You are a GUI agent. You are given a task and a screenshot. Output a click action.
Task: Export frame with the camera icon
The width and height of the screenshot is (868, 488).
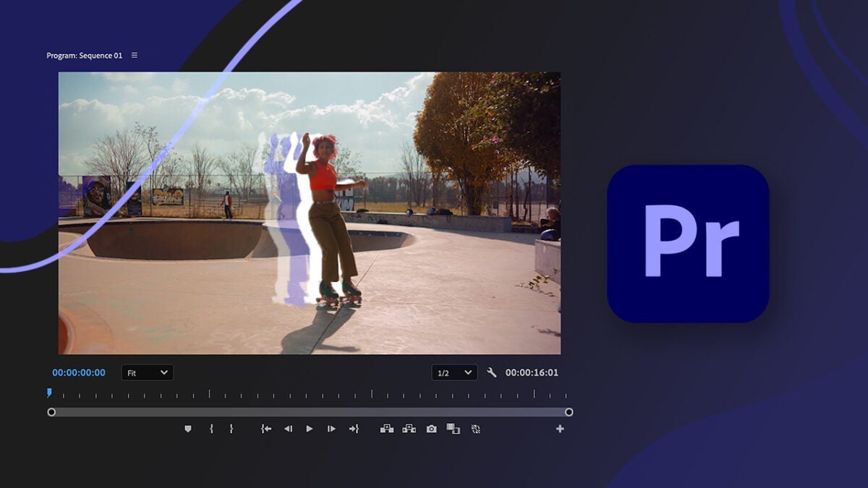pyautogui.click(x=432, y=429)
